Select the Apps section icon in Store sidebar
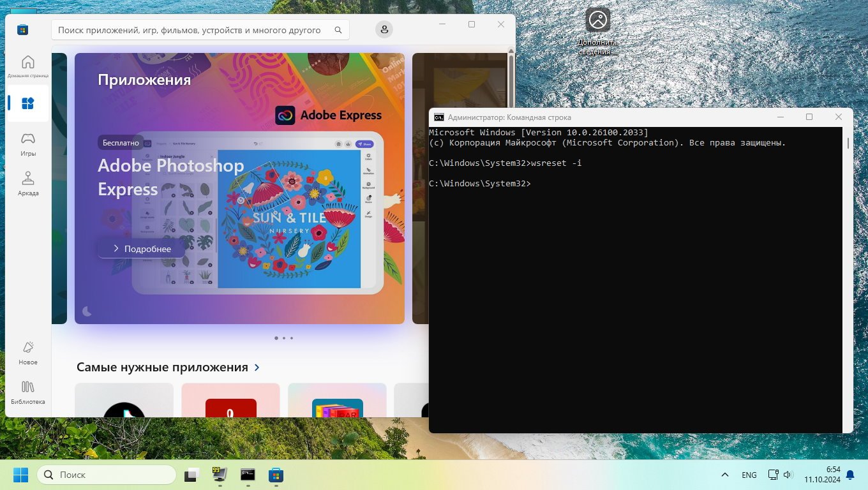 pyautogui.click(x=28, y=103)
